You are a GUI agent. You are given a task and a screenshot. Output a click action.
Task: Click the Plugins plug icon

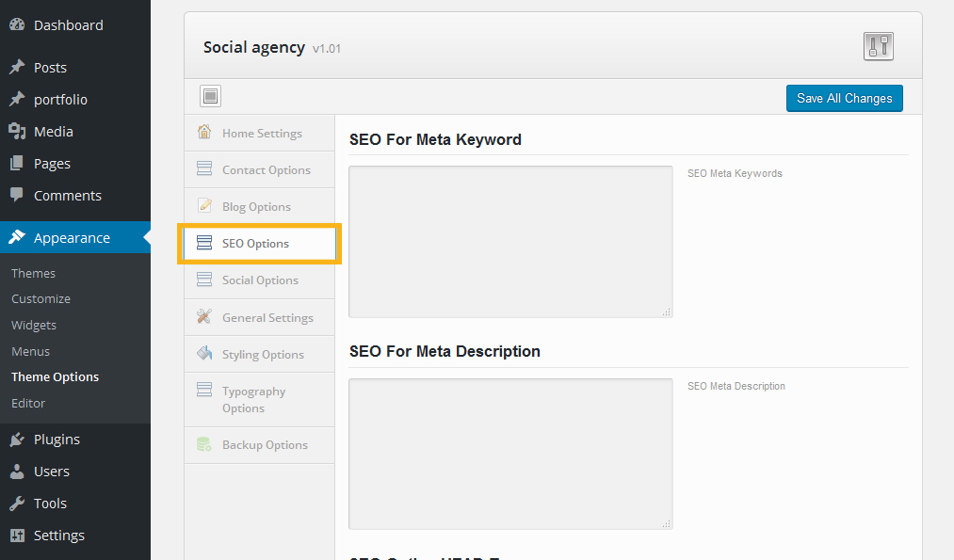[17, 439]
